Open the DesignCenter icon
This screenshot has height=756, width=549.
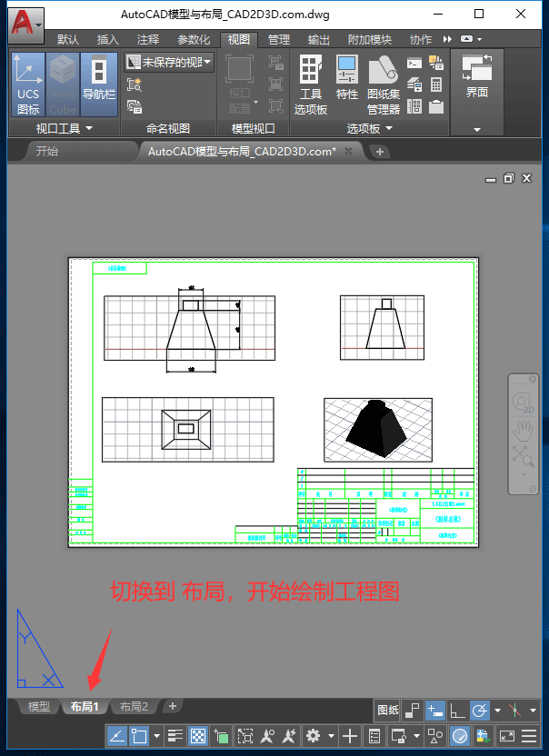pyautogui.click(x=414, y=106)
